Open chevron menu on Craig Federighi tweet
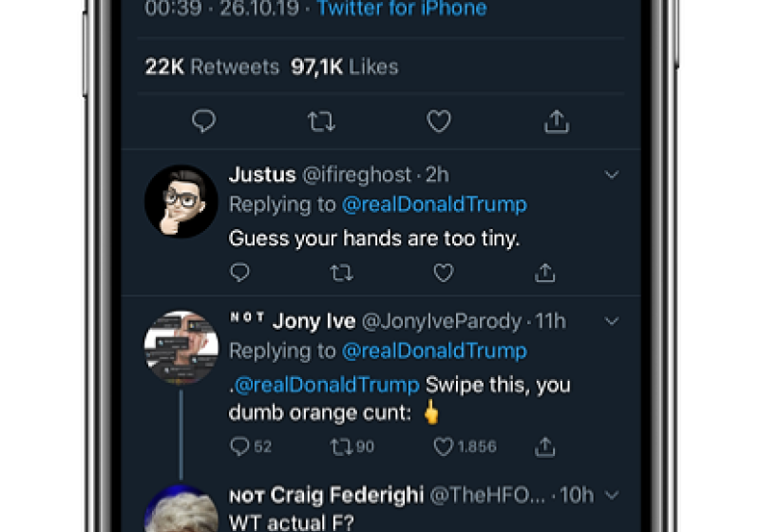Screen dimensions: 760x532 pos(612,495)
